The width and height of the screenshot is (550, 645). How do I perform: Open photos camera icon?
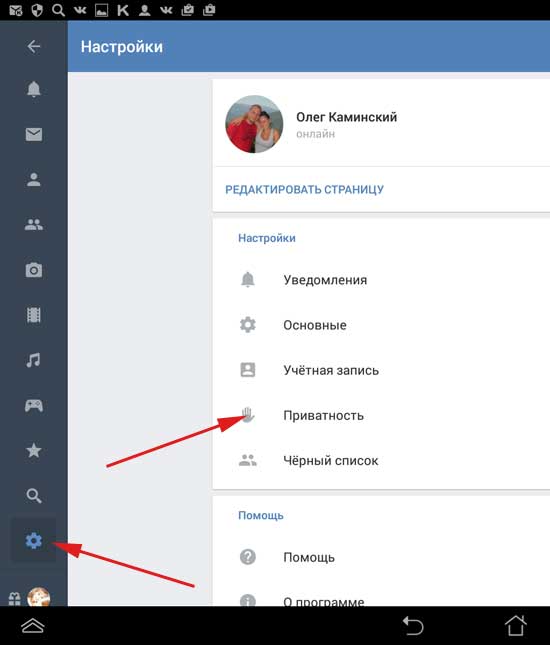[34, 270]
